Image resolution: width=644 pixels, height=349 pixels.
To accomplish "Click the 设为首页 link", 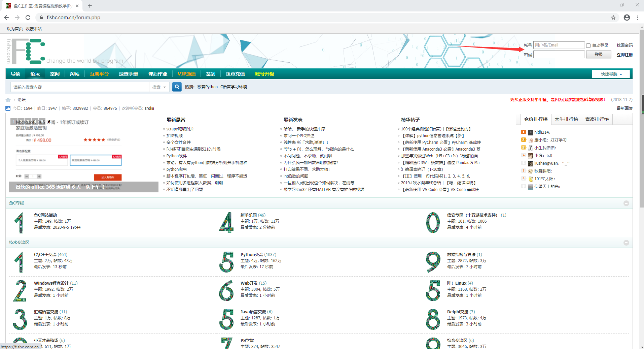I will coord(15,29).
